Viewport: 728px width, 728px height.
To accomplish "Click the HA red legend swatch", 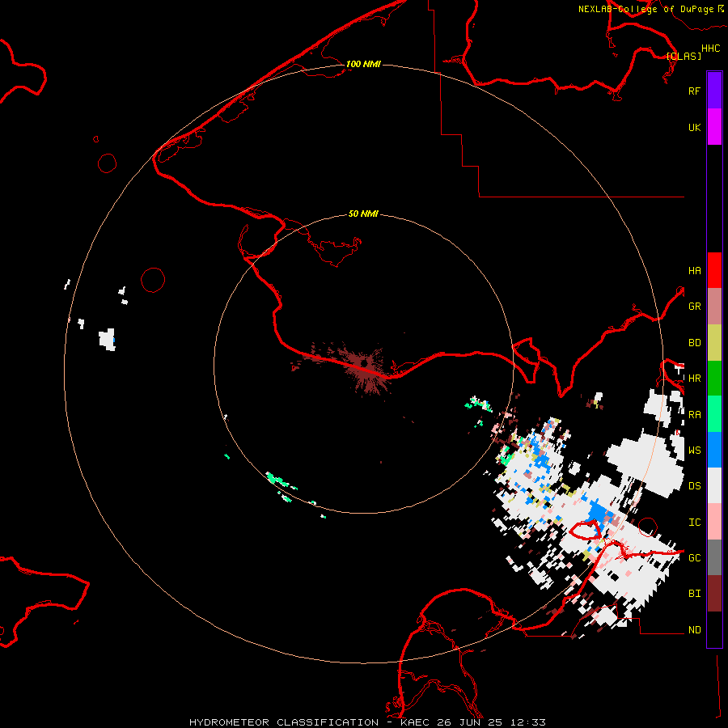I will point(714,270).
